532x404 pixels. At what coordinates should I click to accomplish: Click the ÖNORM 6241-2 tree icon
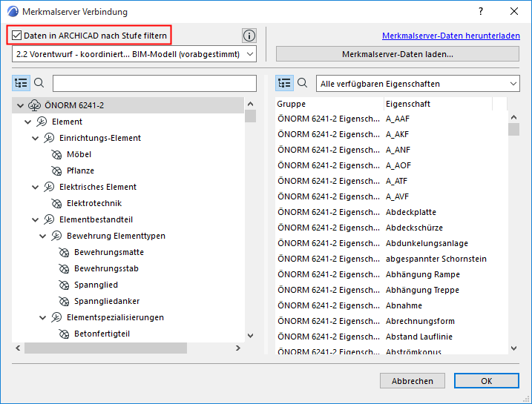[x=34, y=105]
